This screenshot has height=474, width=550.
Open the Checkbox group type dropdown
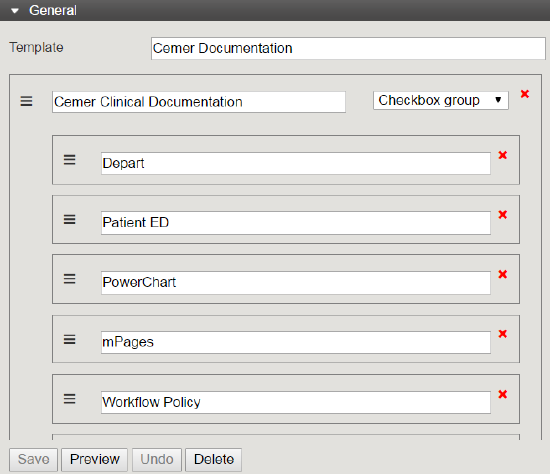[441, 101]
